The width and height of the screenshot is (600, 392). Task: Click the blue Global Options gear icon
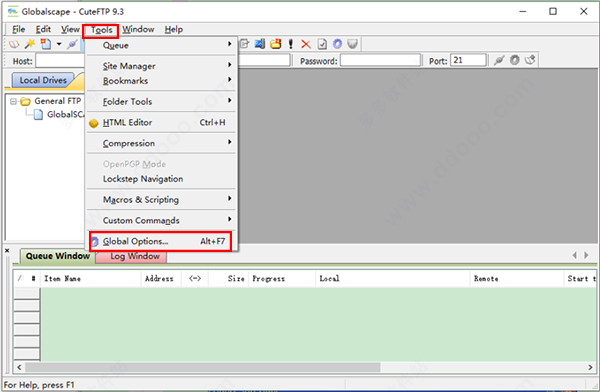(x=337, y=44)
